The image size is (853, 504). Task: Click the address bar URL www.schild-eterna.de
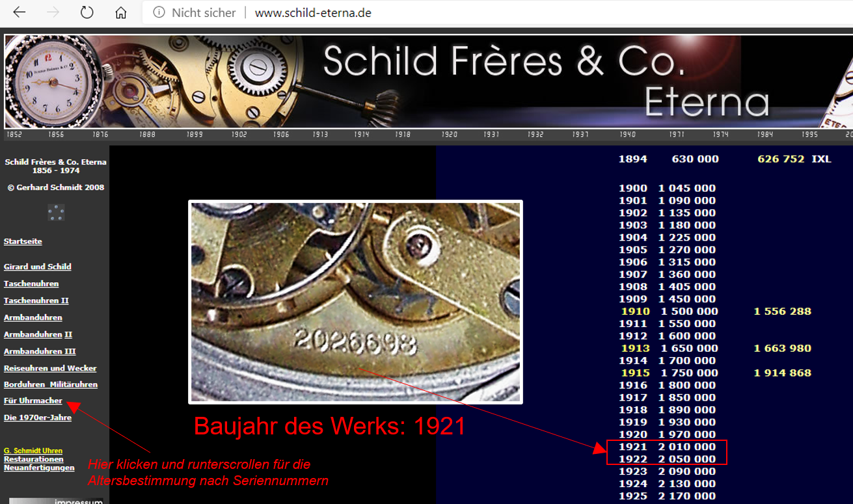point(313,13)
